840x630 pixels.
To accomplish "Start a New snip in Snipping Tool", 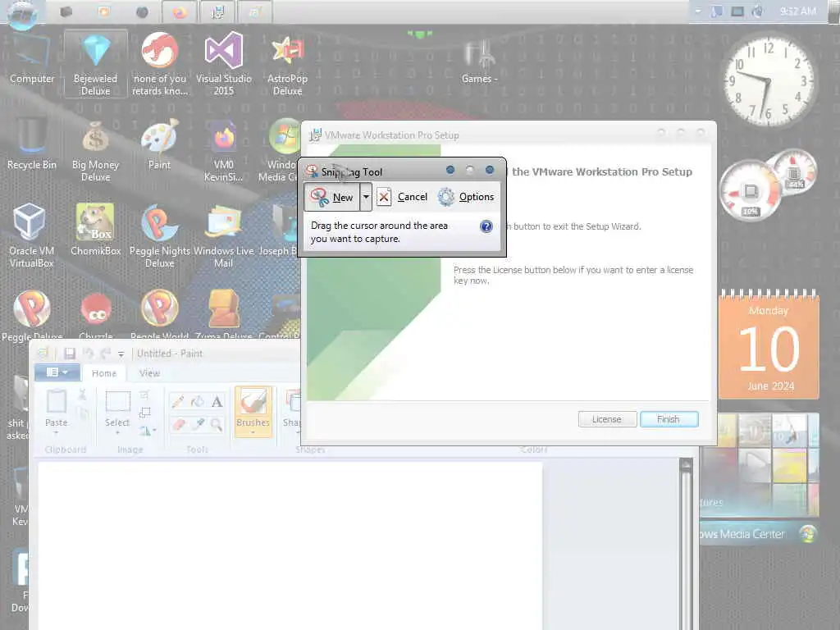I will tap(332, 197).
